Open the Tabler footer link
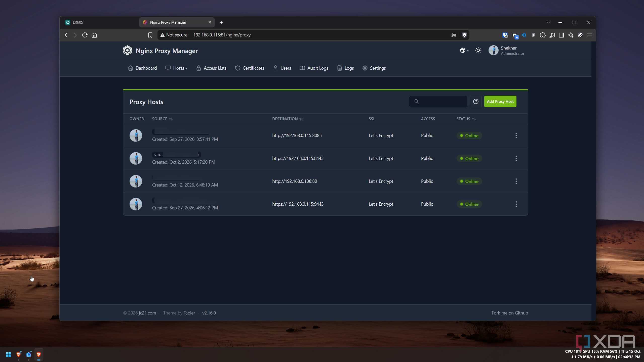 click(189, 313)
